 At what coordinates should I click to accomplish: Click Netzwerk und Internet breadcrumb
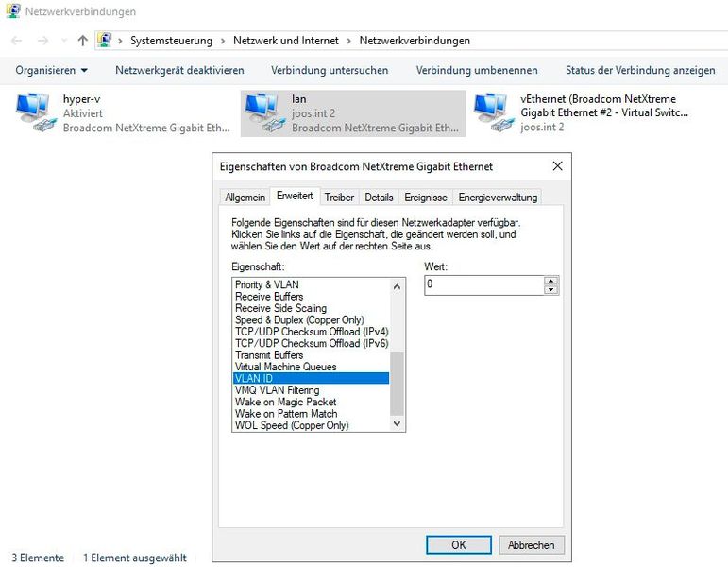[286, 41]
